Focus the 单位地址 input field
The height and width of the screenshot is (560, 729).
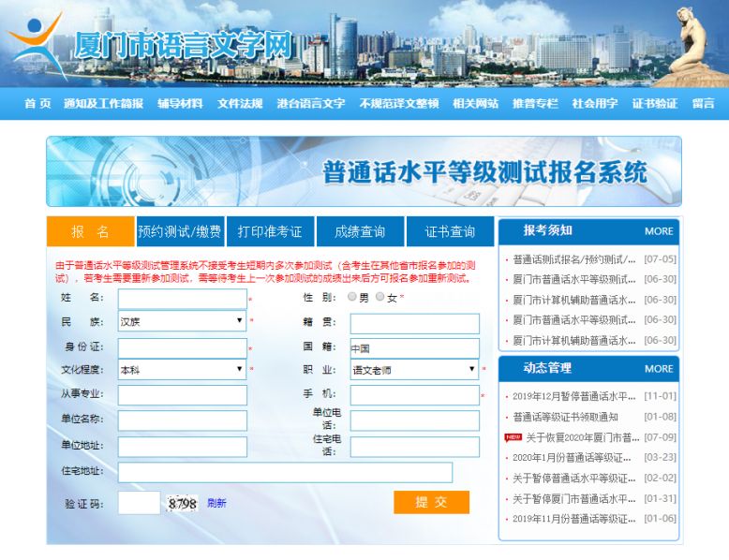click(182, 447)
